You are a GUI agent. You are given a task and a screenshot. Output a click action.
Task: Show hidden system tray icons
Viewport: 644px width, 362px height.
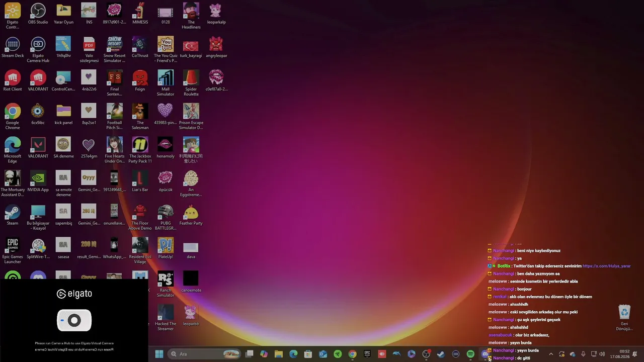[x=551, y=354]
